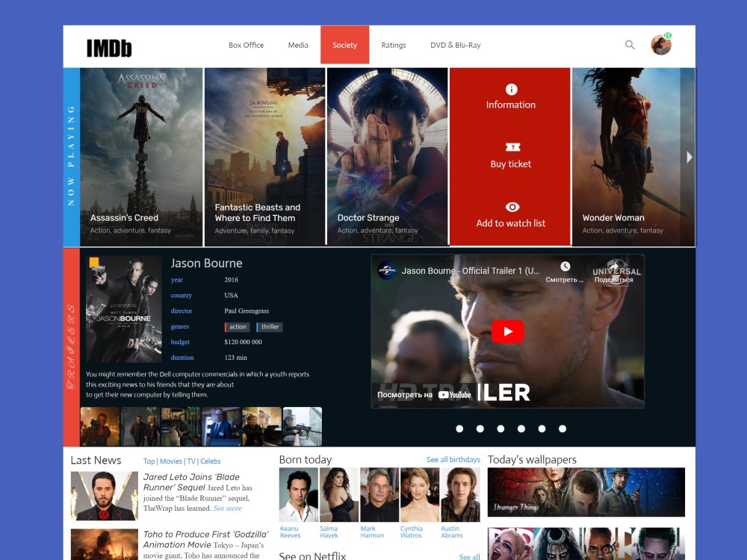Open first Jason Bourne still thumbnail
The height and width of the screenshot is (560, 747).
click(x=100, y=426)
